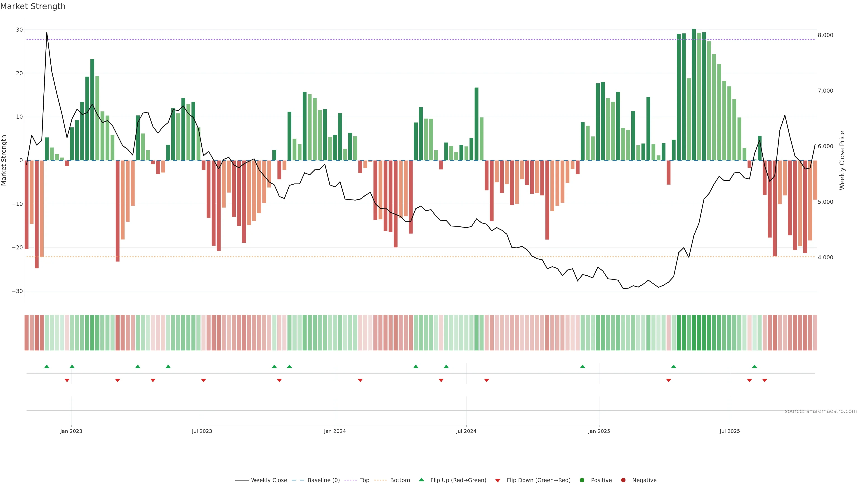Image resolution: width=868 pixels, height=488 pixels.
Task: Click the leftmost green flip-up triangle marker
Action: 47,366
